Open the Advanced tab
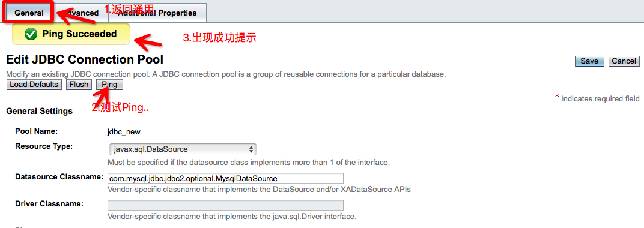 click(81, 13)
